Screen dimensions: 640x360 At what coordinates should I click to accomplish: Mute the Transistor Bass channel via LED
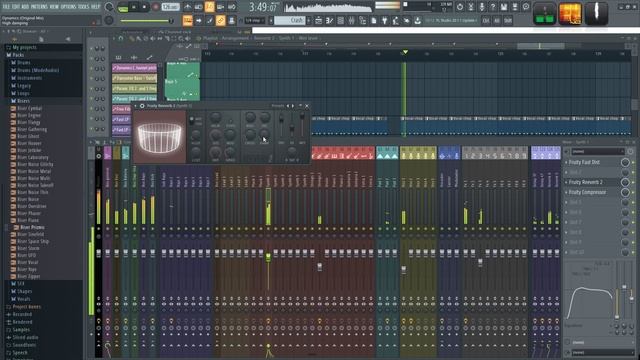pos(91,78)
